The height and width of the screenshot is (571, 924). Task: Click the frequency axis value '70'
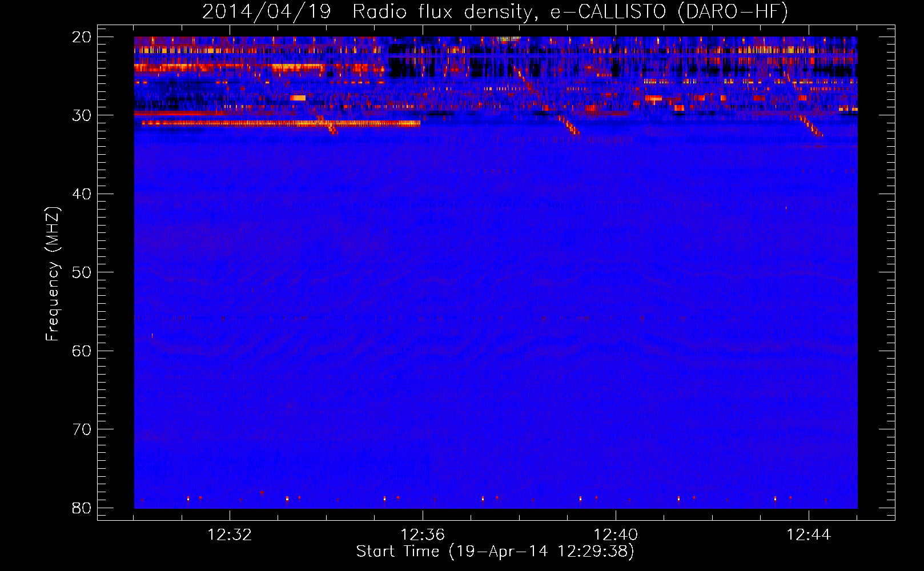82,429
